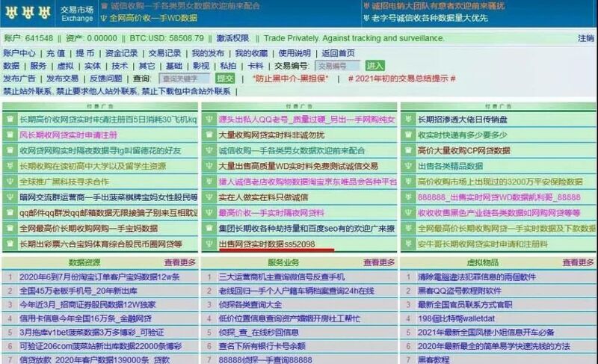Open listing 三大运营商机主查询微信号反查手机
This screenshot has width=598, height=364.
(282, 277)
